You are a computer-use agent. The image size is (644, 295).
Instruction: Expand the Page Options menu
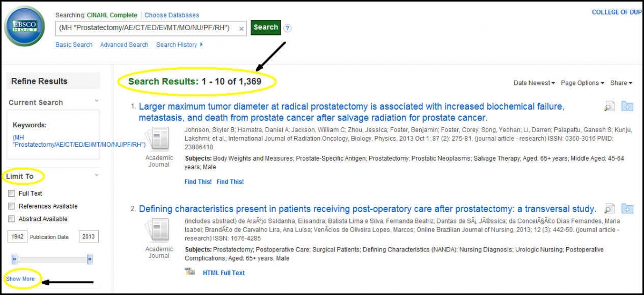point(582,83)
